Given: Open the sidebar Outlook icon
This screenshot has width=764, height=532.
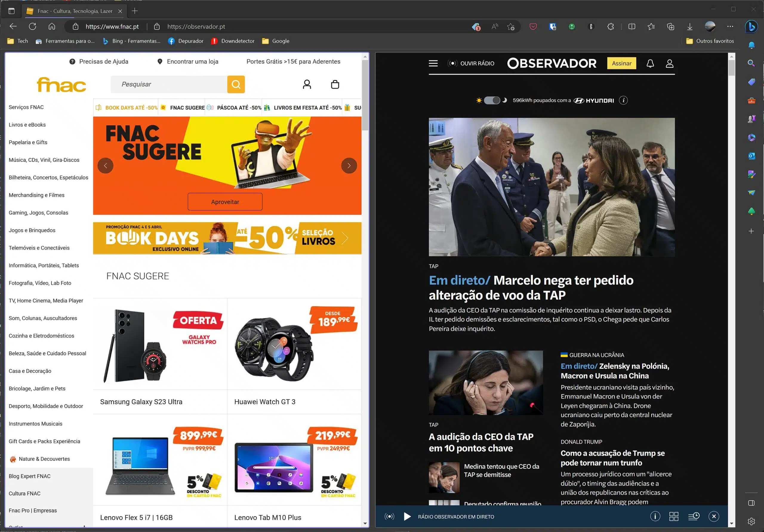Looking at the screenshot, I should [x=751, y=156].
